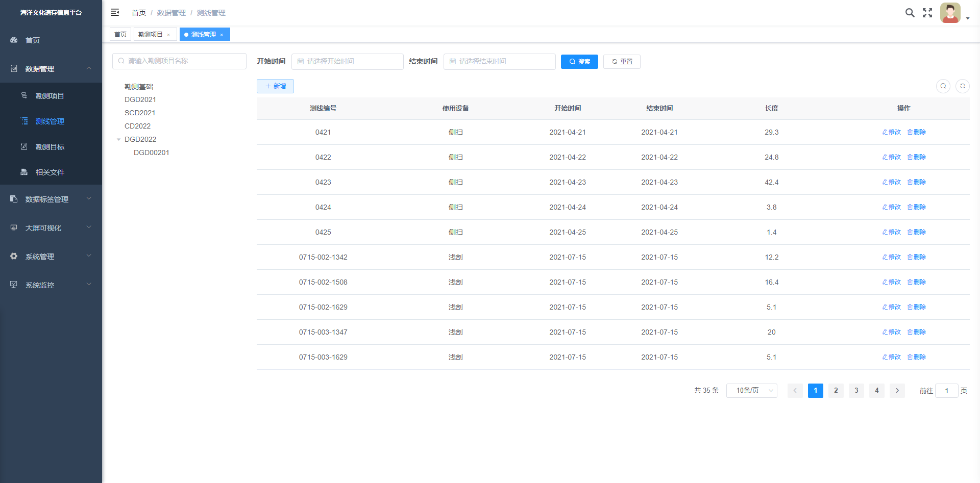Edit row 0715-002-1629 via 修改

point(892,307)
